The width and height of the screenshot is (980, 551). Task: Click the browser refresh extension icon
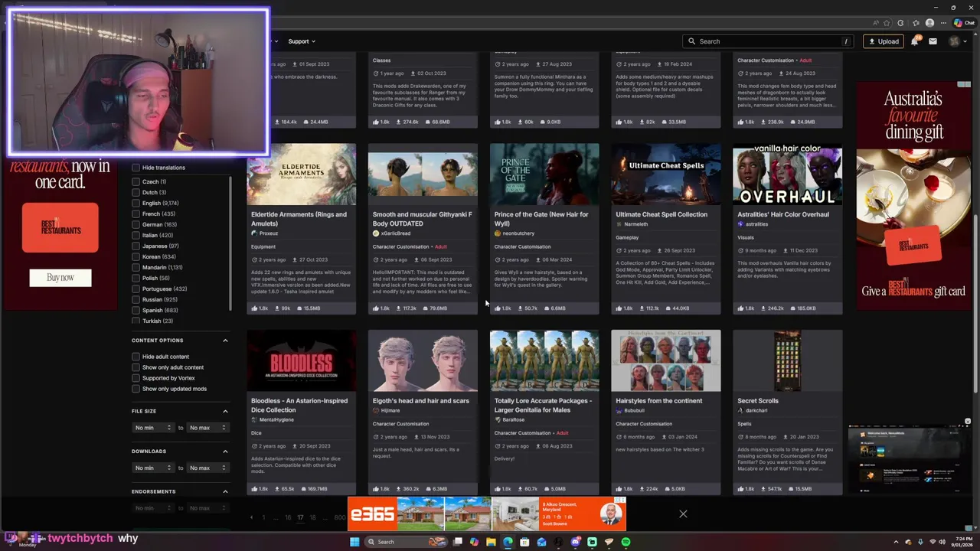coord(900,23)
